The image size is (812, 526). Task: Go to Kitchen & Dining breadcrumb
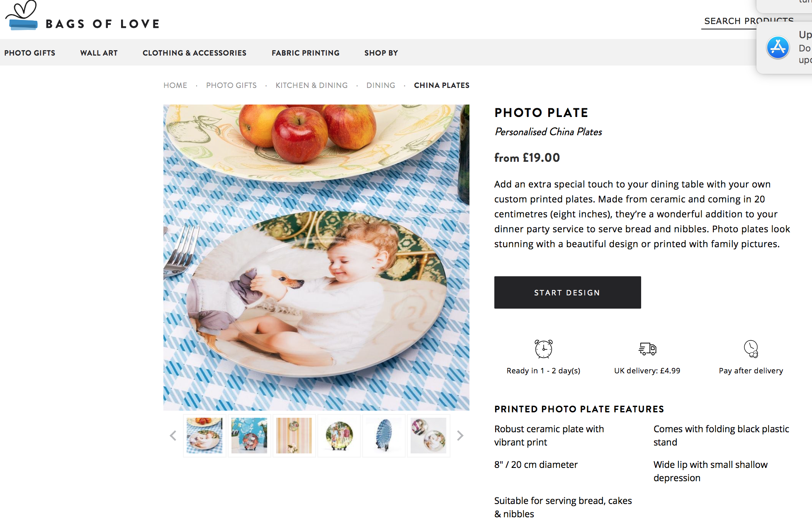[311, 85]
